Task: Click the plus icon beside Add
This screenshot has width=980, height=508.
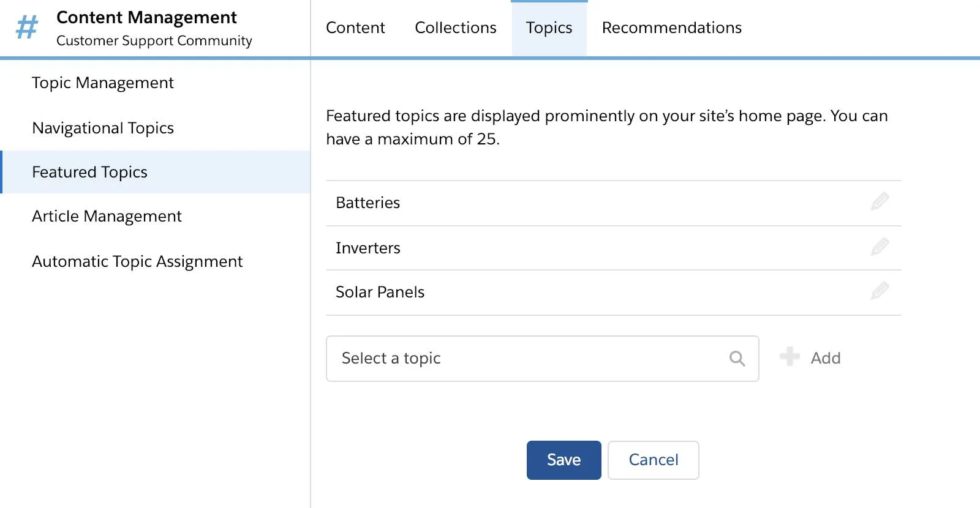Action: coord(790,356)
